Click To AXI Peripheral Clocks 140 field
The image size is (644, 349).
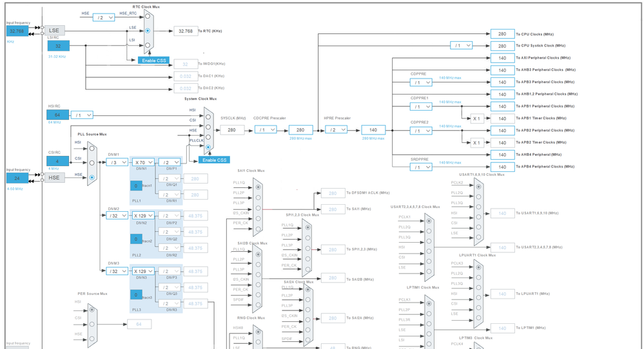click(502, 58)
